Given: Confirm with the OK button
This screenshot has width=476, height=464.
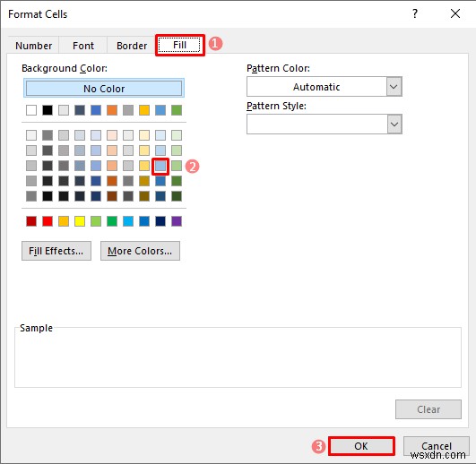Looking at the screenshot, I should (361, 446).
